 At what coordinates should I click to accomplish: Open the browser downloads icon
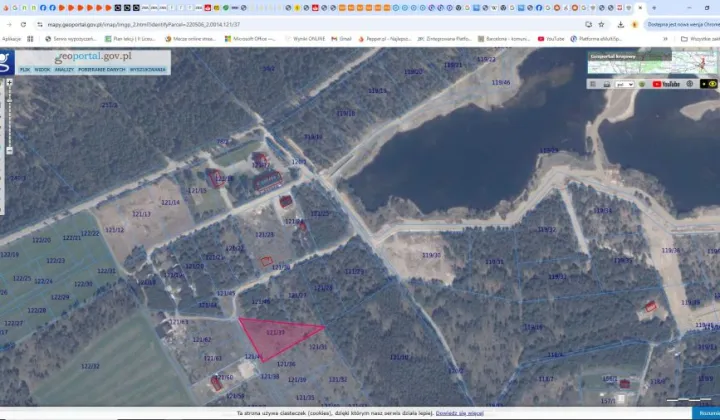620,24
